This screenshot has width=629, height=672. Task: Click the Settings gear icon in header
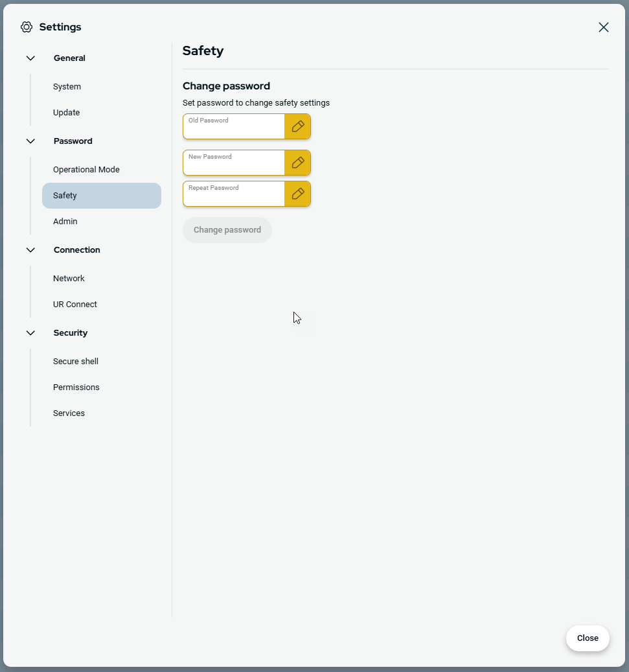pos(27,27)
